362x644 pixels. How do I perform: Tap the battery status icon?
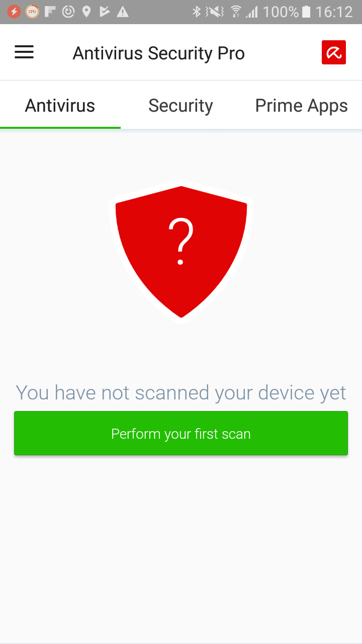(306, 12)
